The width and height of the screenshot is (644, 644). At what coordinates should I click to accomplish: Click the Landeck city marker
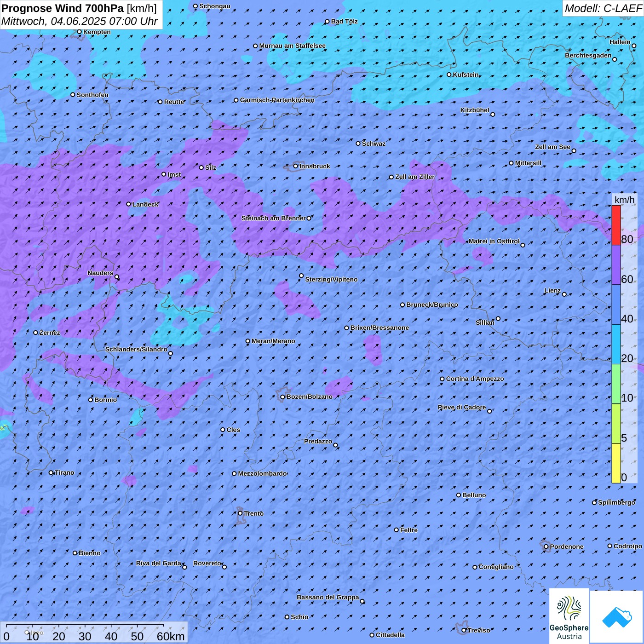[x=129, y=204]
